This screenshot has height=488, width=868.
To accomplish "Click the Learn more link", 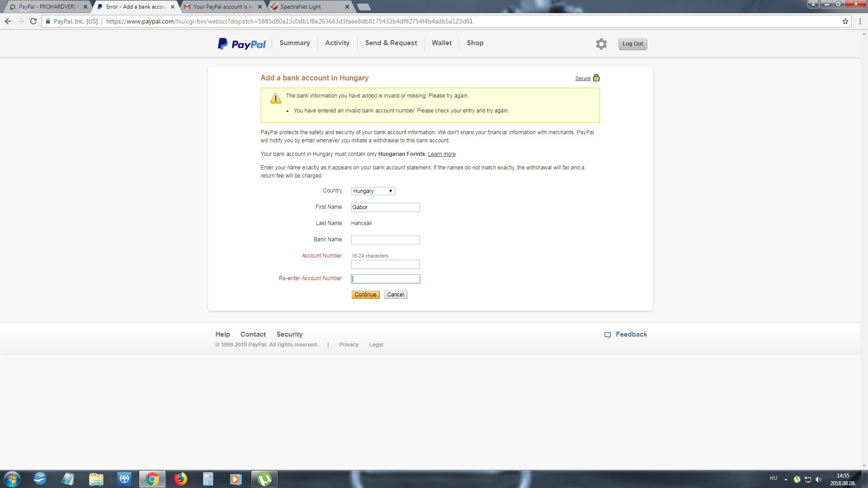I will tap(441, 154).
